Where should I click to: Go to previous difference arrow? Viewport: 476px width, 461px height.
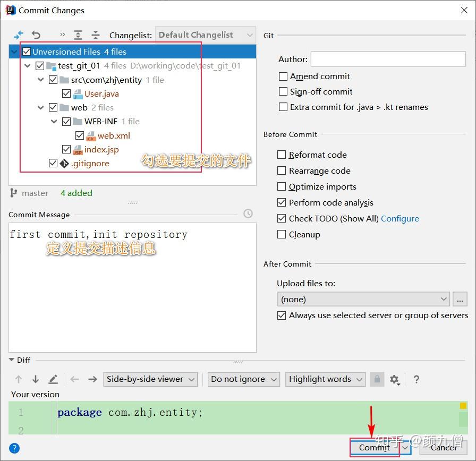point(19,379)
